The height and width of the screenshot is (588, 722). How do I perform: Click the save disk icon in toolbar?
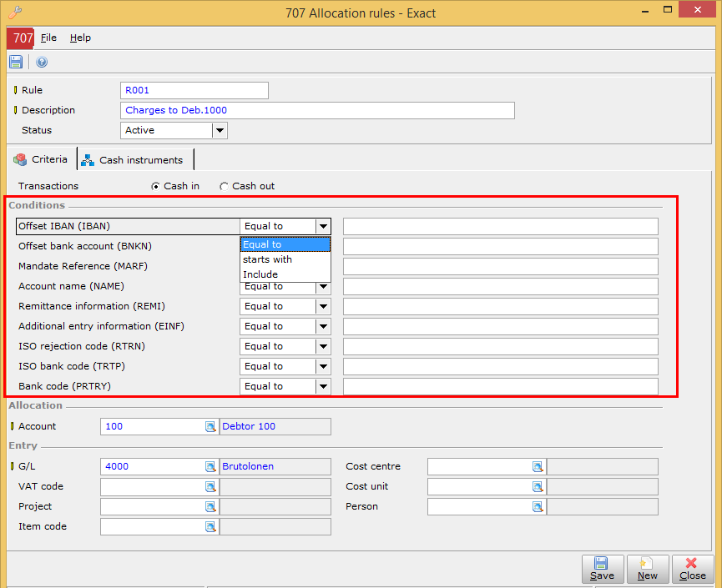point(16,62)
